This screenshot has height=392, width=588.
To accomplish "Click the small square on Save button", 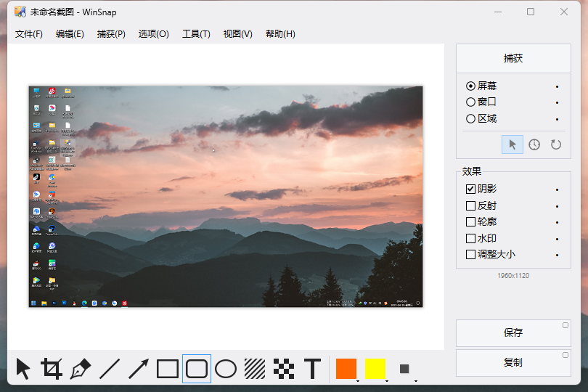I will pos(565,325).
